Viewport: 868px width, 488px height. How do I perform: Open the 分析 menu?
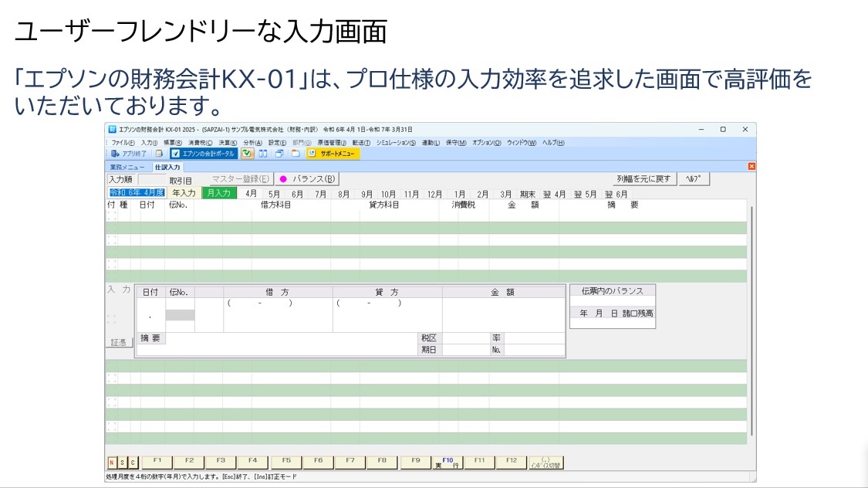(252, 143)
